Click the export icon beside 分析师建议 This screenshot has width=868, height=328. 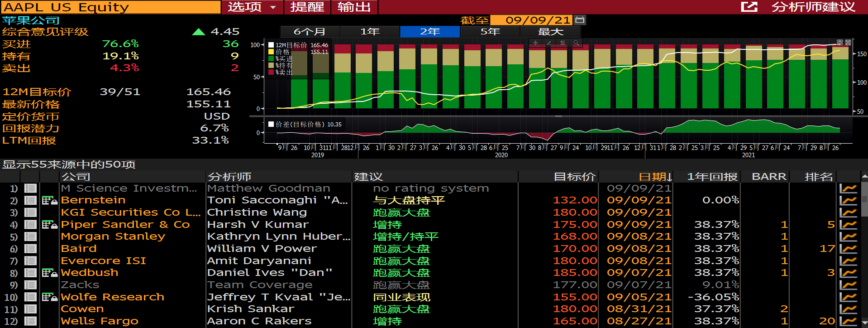point(749,7)
